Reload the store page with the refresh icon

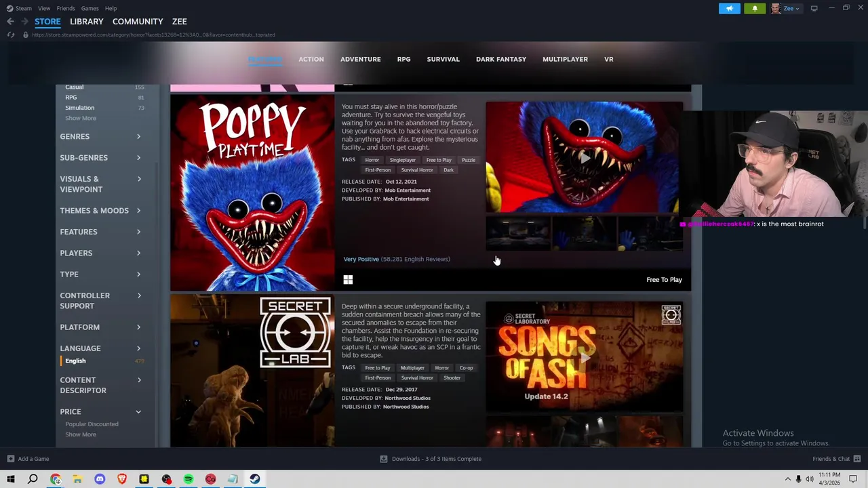tap(11, 35)
